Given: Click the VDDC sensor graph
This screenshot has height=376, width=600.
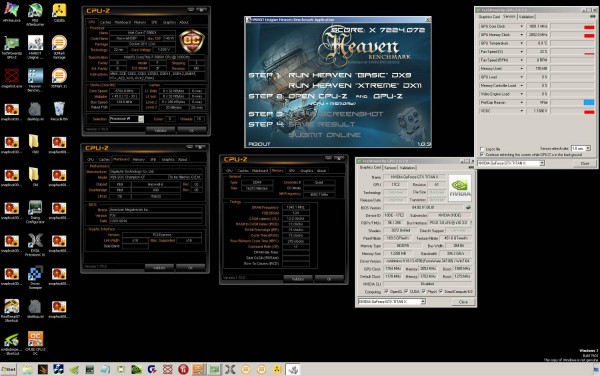Looking at the screenshot, I should (572, 111).
